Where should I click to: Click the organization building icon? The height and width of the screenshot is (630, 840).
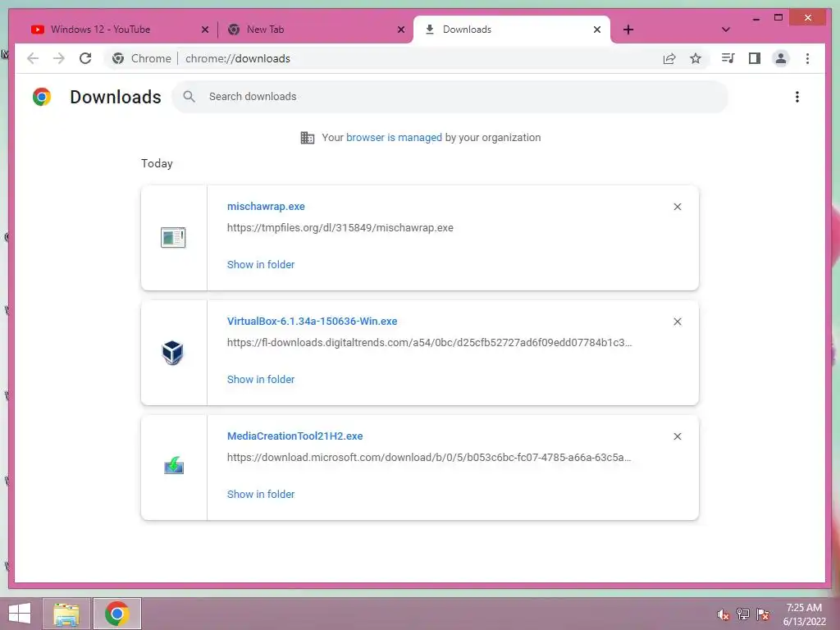(307, 138)
